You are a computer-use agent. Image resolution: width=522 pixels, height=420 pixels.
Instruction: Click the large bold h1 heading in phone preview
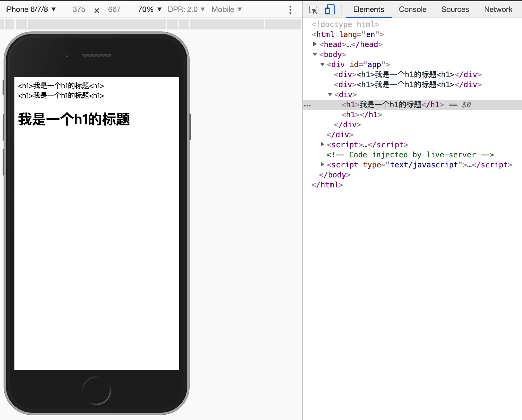click(74, 119)
